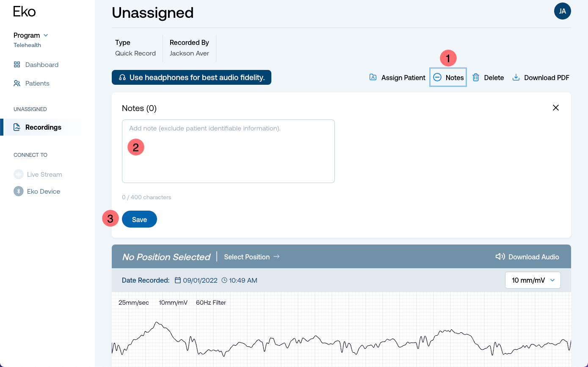Click the Unassigned page heading
The width and height of the screenshot is (588, 367).
point(152,13)
